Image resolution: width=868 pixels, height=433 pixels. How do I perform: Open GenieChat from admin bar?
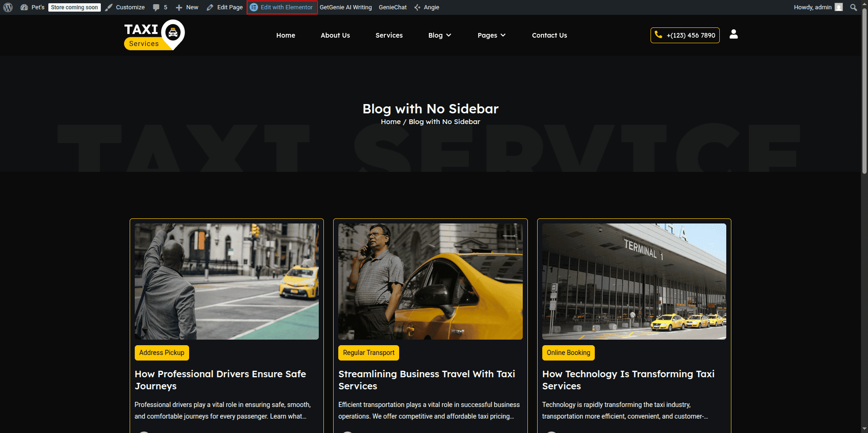coord(393,7)
